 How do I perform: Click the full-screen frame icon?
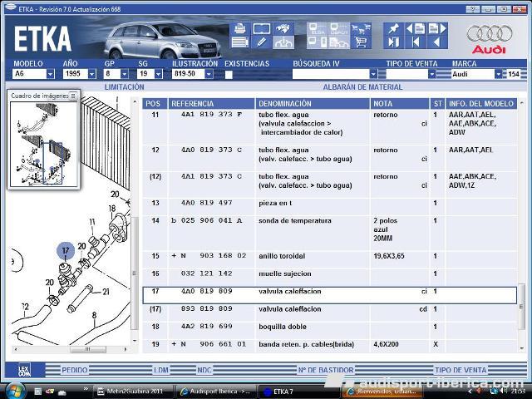point(262,29)
